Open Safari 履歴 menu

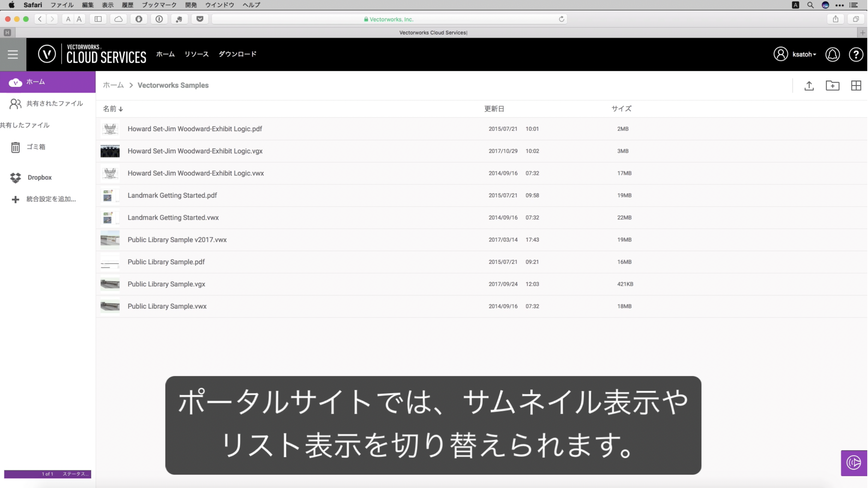click(128, 5)
